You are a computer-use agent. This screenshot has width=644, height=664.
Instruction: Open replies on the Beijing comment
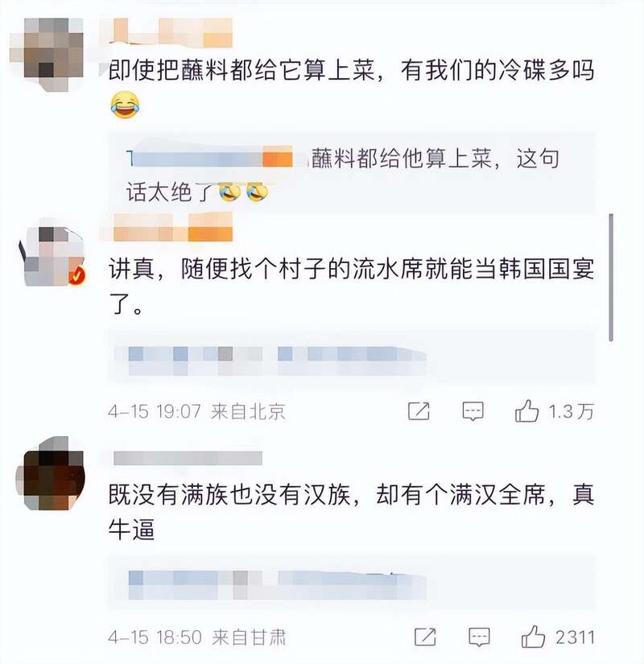(x=473, y=411)
